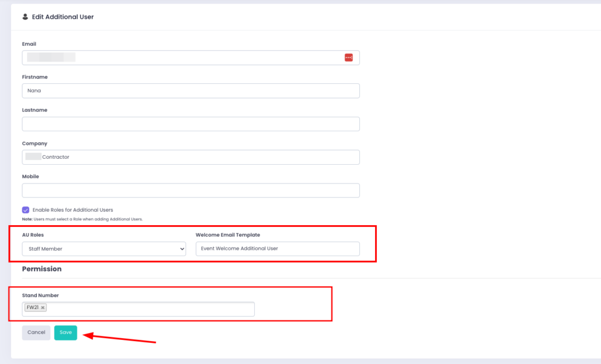The image size is (601, 364).
Task: Click the Permission section heading
Action: coord(42,269)
